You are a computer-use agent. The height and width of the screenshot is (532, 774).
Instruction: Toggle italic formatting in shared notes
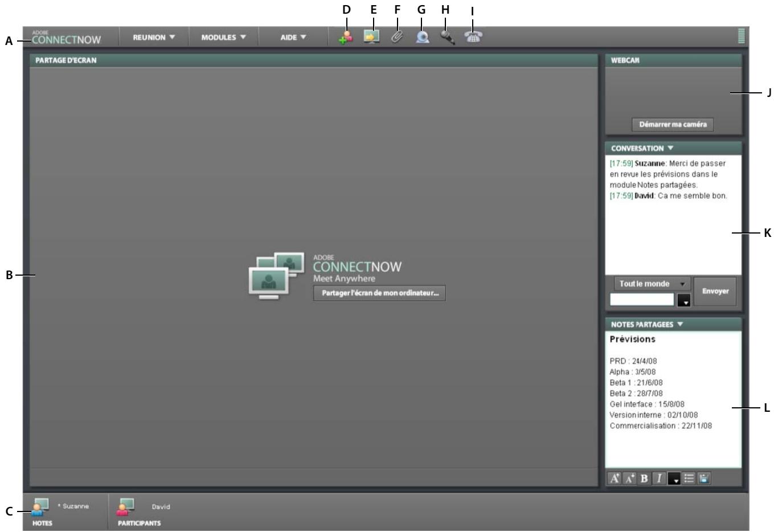click(659, 478)
